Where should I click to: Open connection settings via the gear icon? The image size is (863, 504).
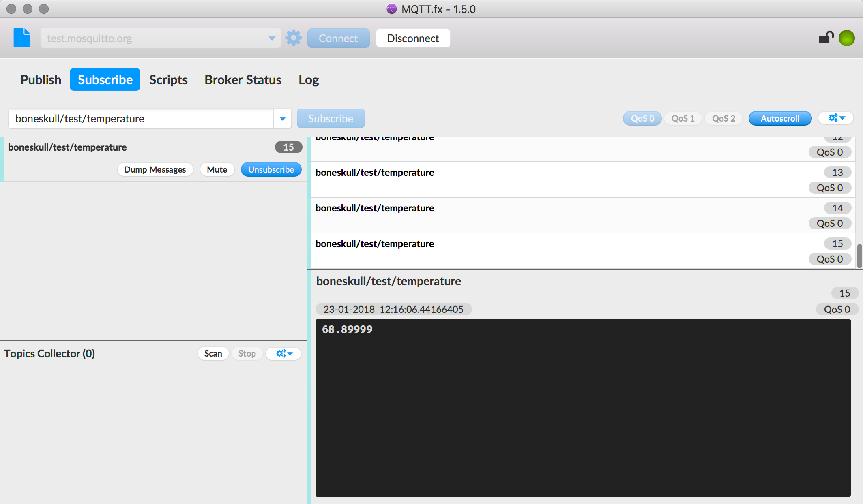(x=293, y=38)
